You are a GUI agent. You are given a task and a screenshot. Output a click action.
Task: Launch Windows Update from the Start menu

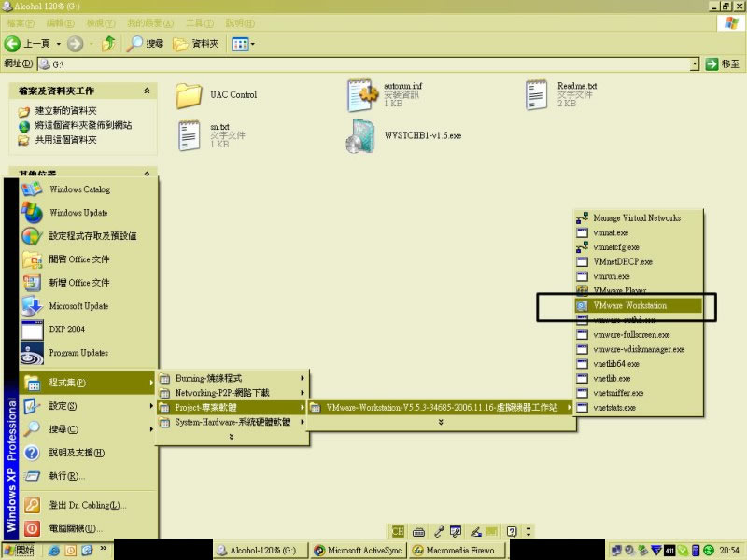tap(89, 213)
